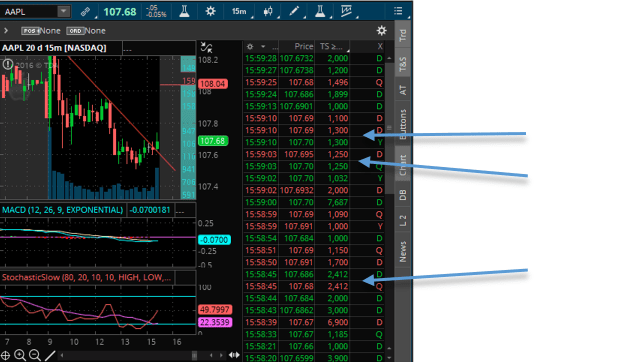Click the -0.0700 cyan MACD bubble
Screen dimensions: 617x362
214,240
